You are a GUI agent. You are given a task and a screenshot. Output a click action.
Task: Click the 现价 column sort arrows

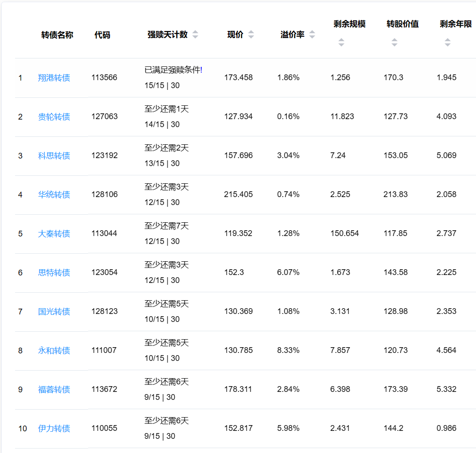click(251, 35)
